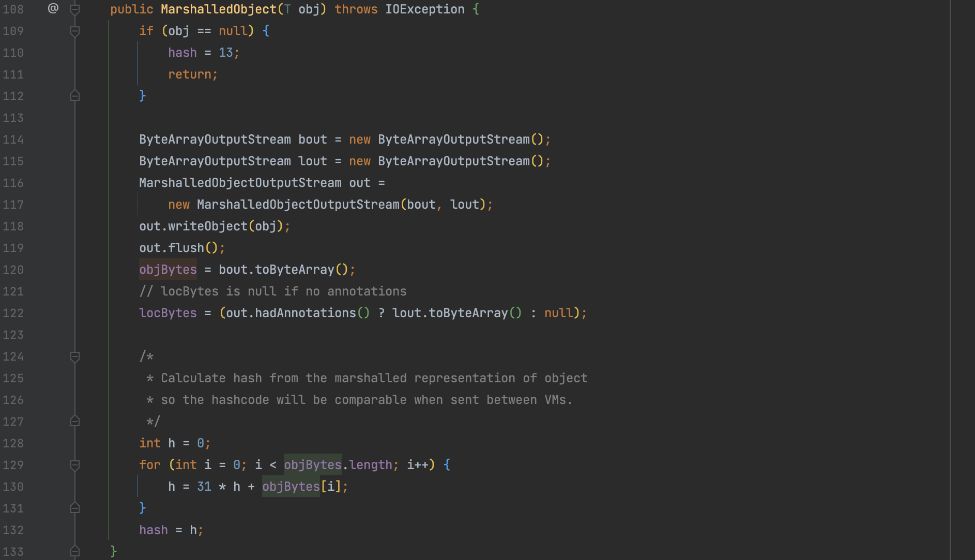Click 'objBytes[i]' on line 130

click(x=302, y=487)
